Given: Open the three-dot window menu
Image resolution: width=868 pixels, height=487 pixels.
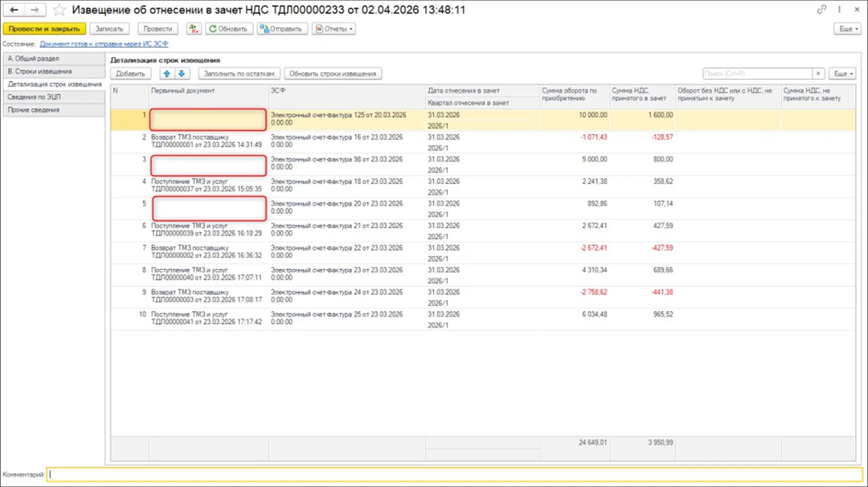Looking at the screenshot, I should (x=839, y=9).
